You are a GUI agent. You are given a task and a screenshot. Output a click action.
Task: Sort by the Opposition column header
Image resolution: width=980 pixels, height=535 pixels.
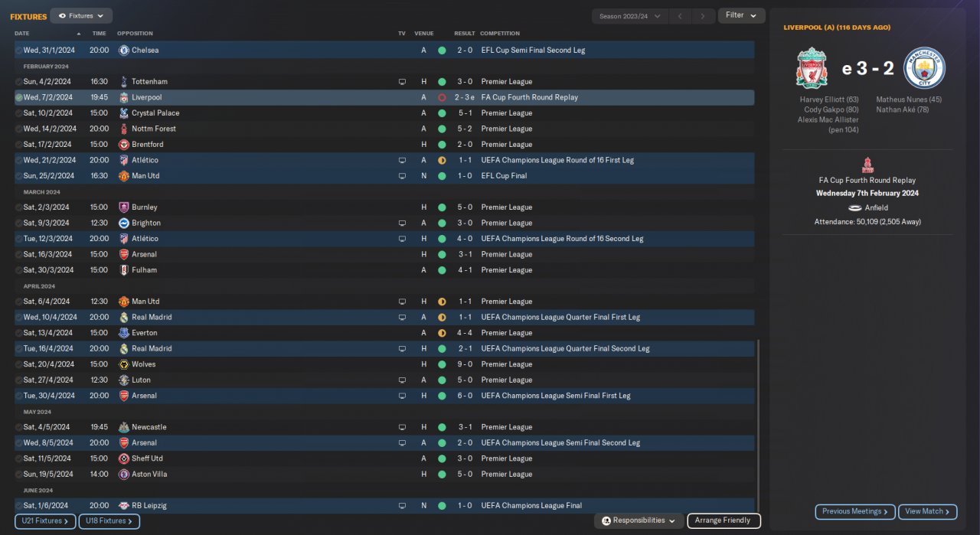click(x=135, y=34)
